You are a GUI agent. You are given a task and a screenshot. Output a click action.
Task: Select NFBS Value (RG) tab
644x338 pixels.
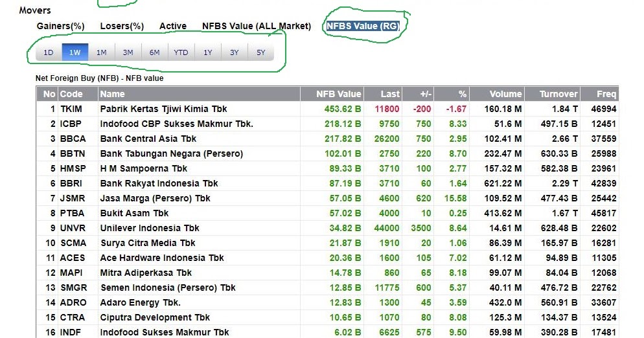(x=363, y=27)
